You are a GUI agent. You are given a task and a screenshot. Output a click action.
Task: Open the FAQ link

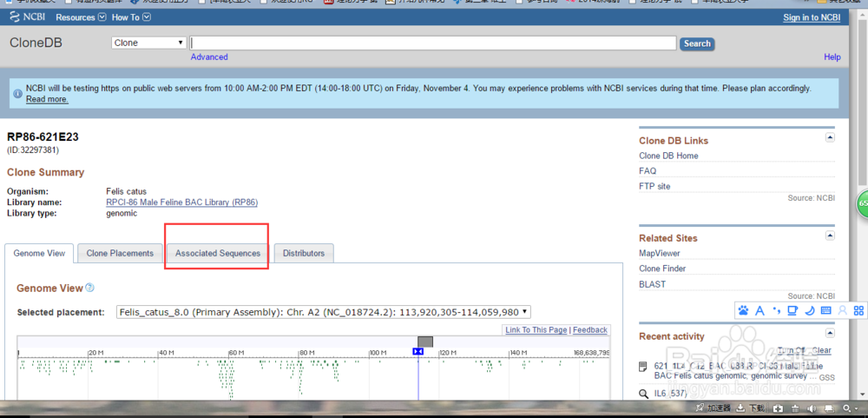click(648, 170)
